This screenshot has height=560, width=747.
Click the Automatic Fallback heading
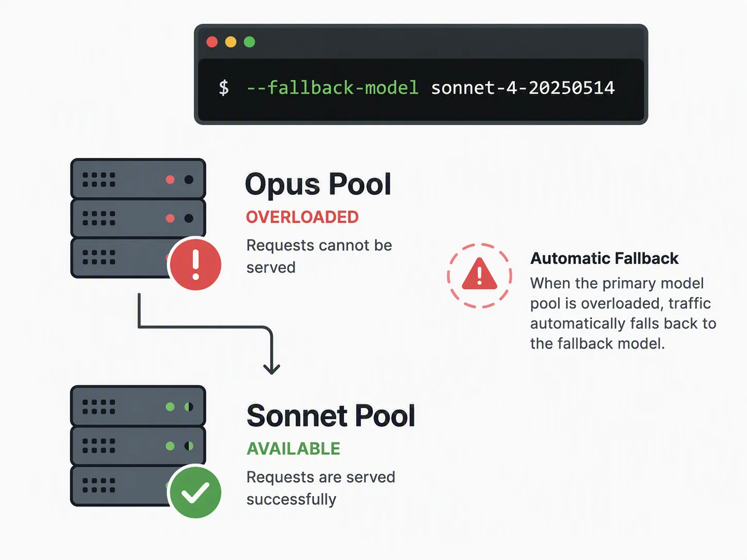pos(604,258)
